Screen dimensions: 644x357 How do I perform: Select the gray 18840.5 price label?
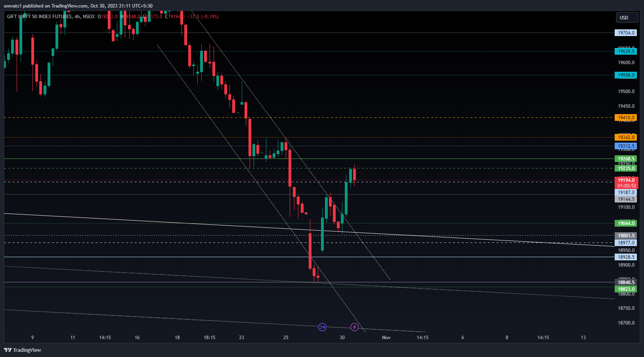coord(626,282)
